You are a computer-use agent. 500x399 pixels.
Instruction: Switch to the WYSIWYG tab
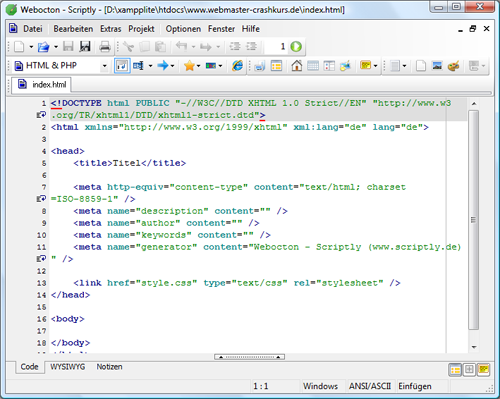tap(68, 367)
